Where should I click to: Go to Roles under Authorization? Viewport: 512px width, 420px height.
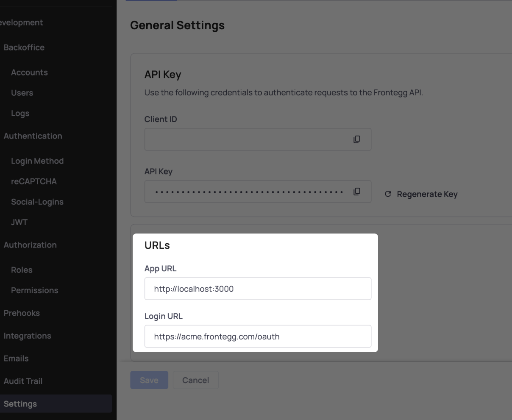point(22,270)
